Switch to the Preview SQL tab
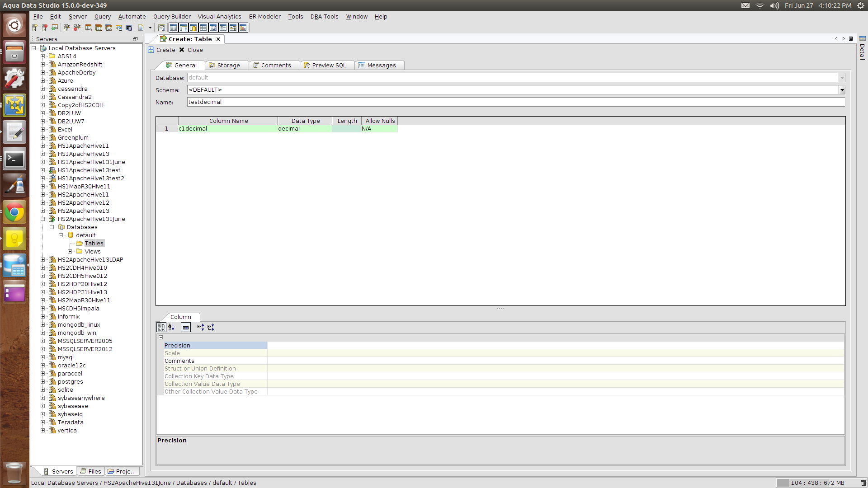The image size is (868, 488). coord(325,66)
